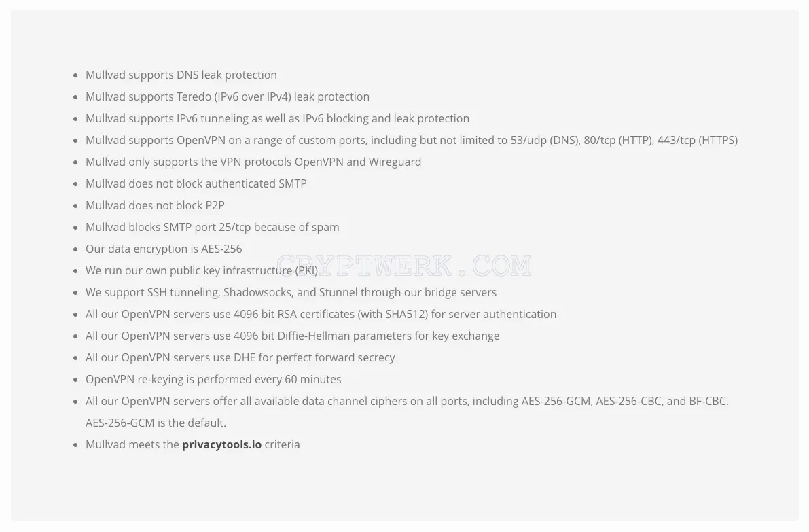This screenshot has height=532, width=809.
Task: Open the privacytools.io link
Action: coord(222,444)
